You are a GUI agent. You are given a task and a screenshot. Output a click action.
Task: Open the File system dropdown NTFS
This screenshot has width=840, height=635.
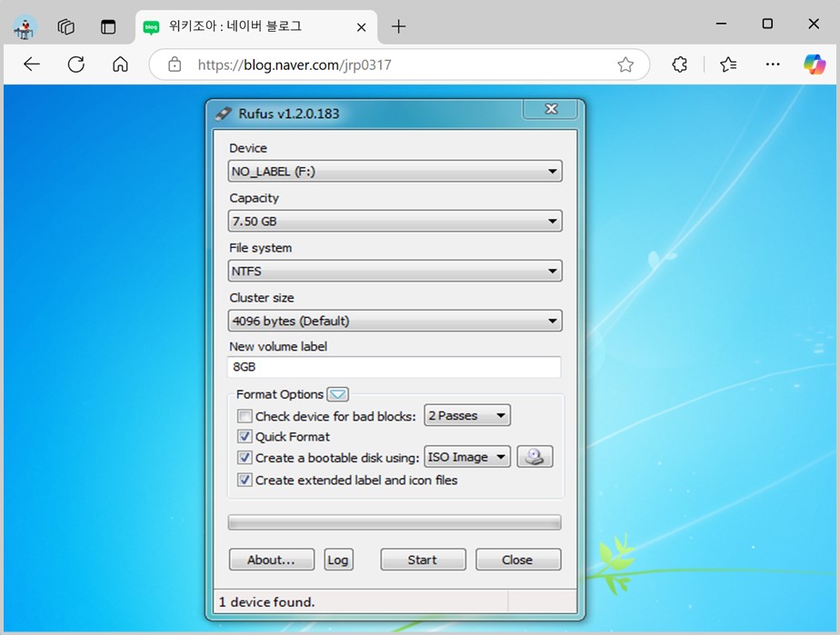click(x=395, y=271)
